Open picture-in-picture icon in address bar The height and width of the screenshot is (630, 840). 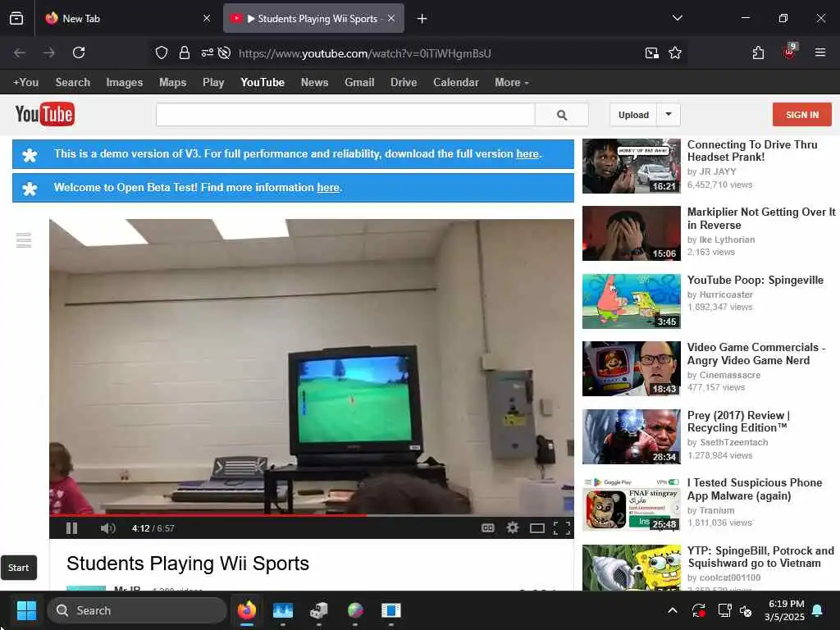[x=652, y=52]
